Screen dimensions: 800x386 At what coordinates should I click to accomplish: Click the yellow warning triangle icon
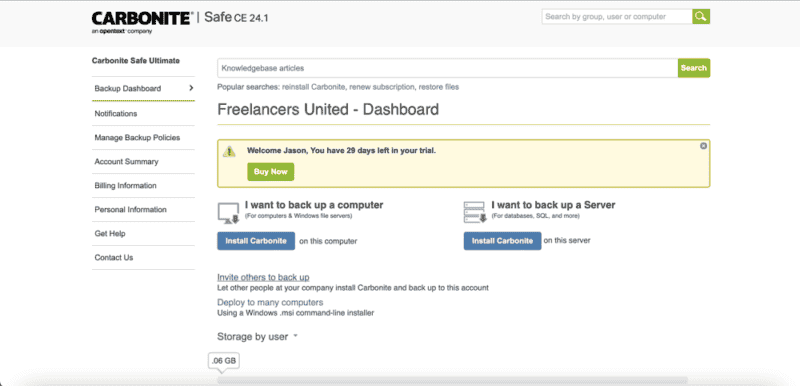tap(230, 151)
